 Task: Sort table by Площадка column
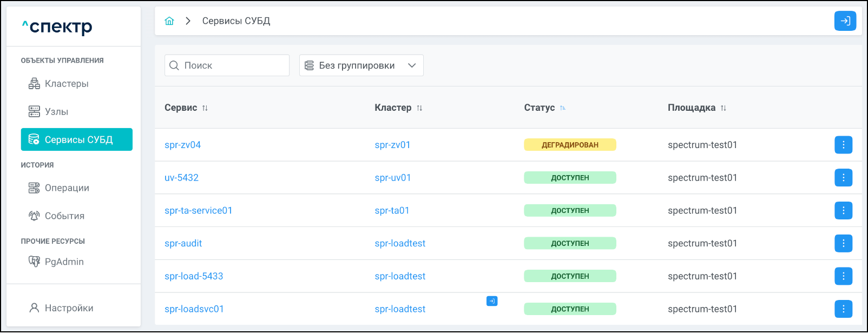723,108
